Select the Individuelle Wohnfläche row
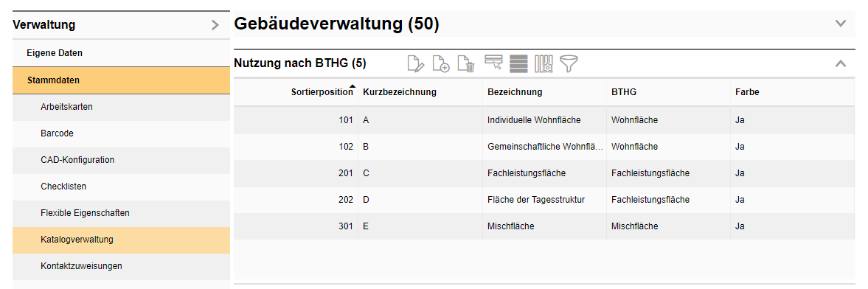This screenshot has width=868, height=289. pos(544,120)
